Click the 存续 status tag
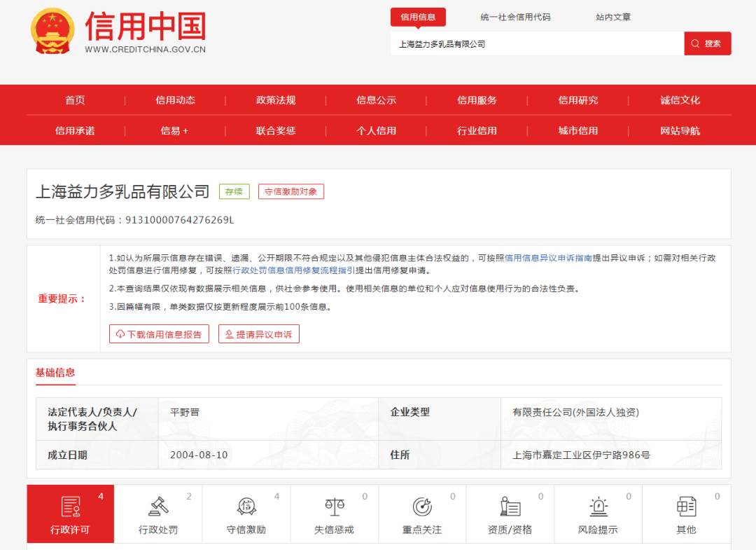Screen dimensions: 756x550 (234, 191)
